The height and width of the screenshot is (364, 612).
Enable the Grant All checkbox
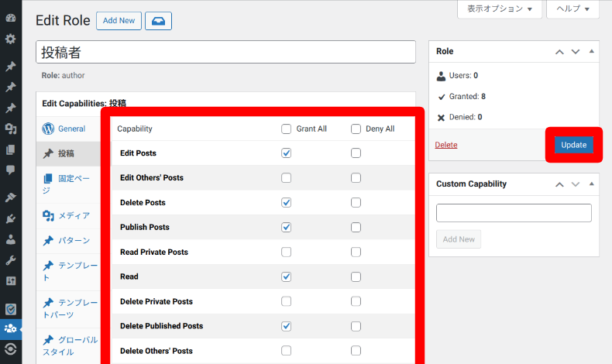coord(287,129)
